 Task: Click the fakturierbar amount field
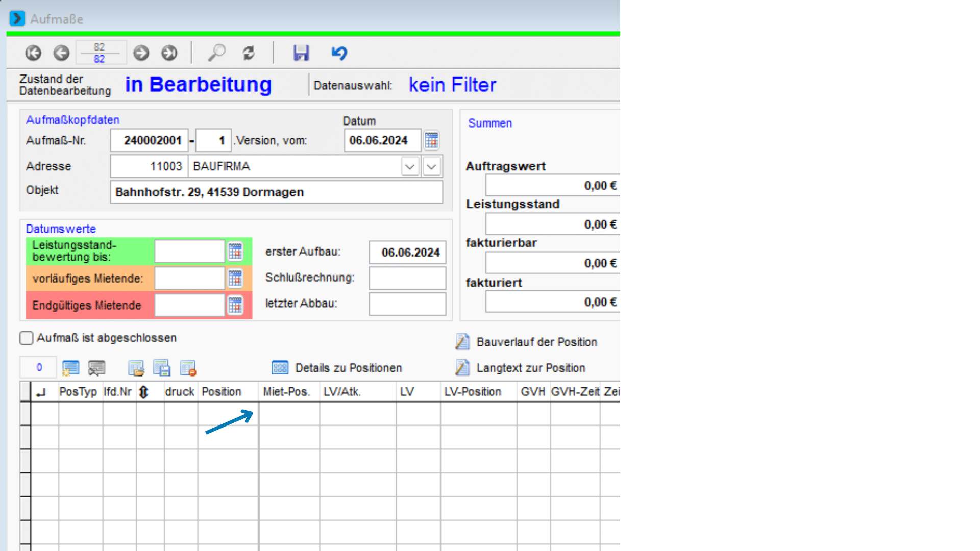(x=553, y=263)
